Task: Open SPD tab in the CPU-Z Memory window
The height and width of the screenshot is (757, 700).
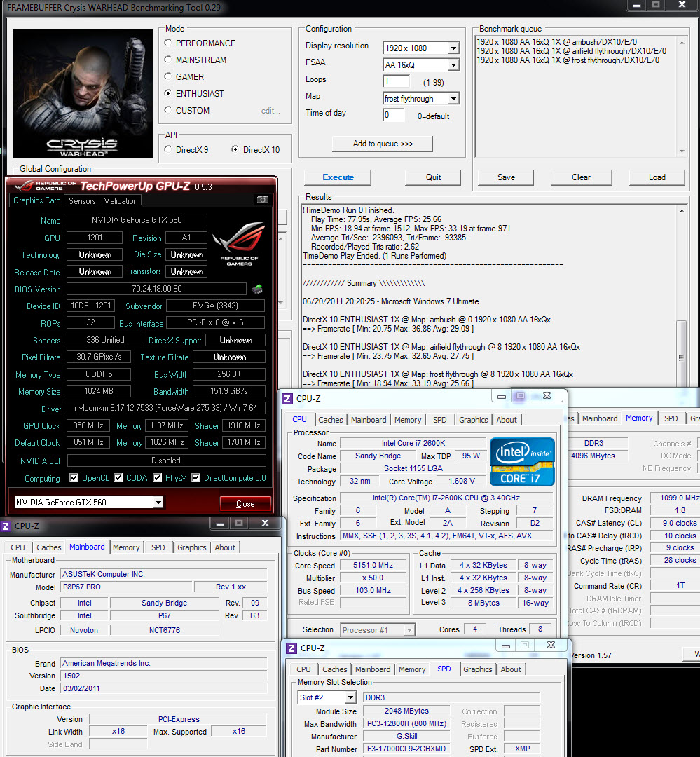Action: pos(671,418)
